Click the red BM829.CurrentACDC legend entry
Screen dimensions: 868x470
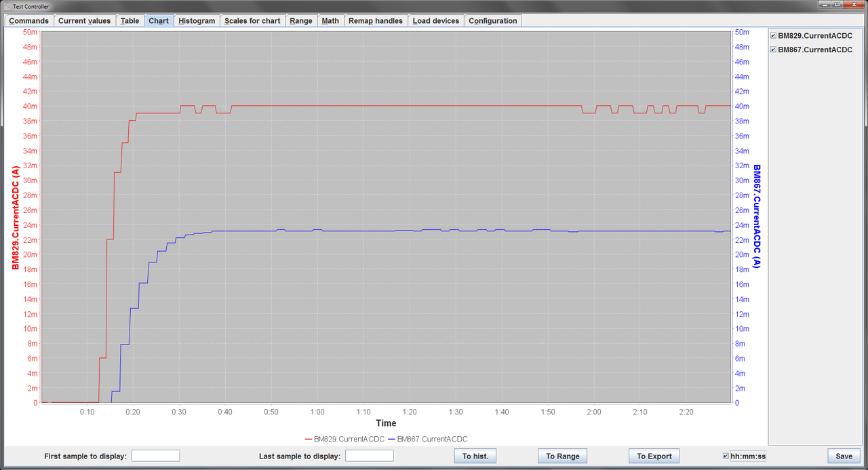344,439
